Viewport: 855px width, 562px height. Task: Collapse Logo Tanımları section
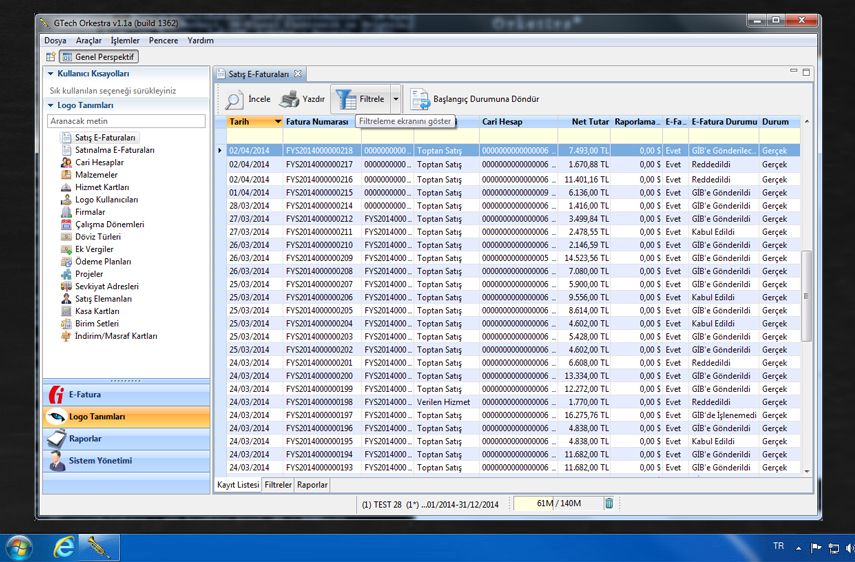tap(51, 106)
